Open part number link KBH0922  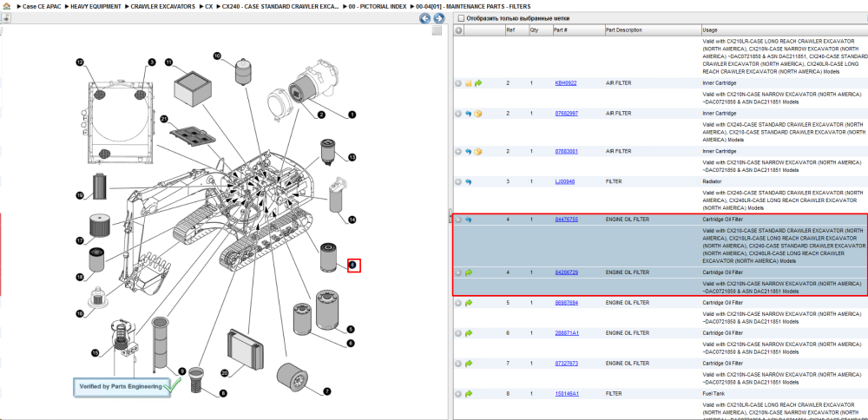(566, 83)
